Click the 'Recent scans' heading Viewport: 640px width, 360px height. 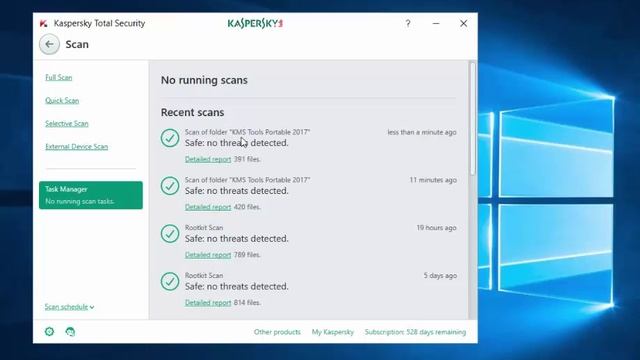pos(192,112)
